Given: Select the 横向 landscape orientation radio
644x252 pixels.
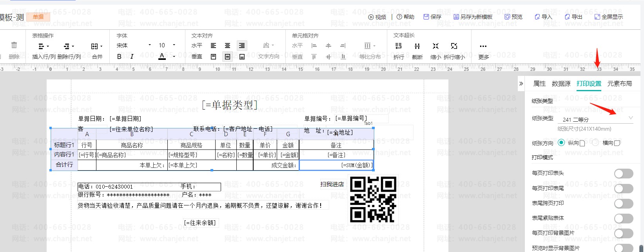Looking at the screenshot, I should click(x=595, y=143).
